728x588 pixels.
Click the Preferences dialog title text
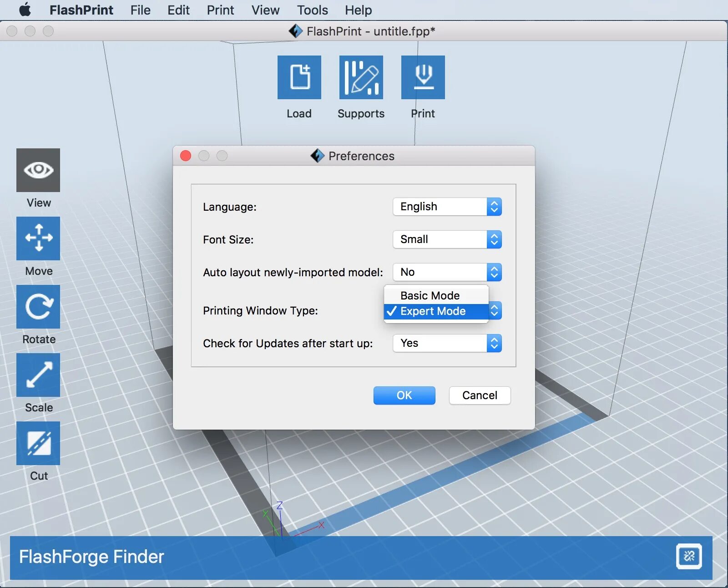tap(361, 156)
